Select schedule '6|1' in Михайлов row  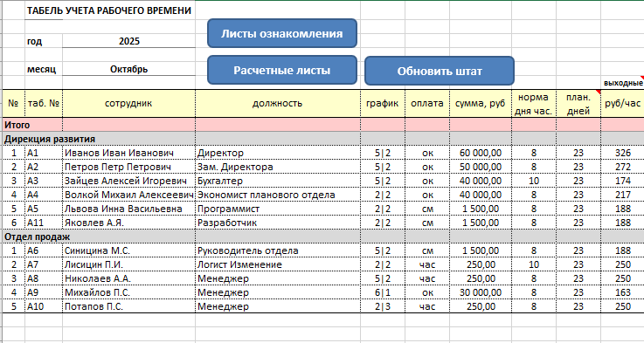(x=383, y=292)
